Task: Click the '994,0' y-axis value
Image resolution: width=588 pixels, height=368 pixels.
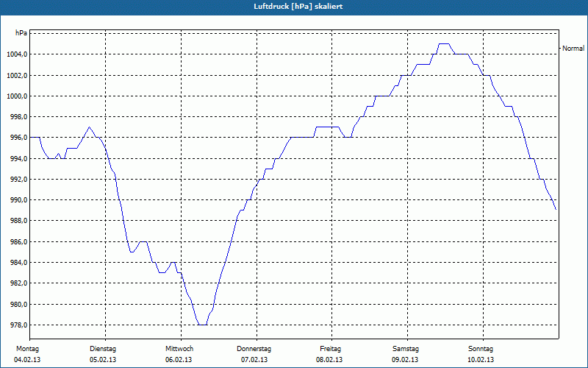Action: (x=18, y=159)
